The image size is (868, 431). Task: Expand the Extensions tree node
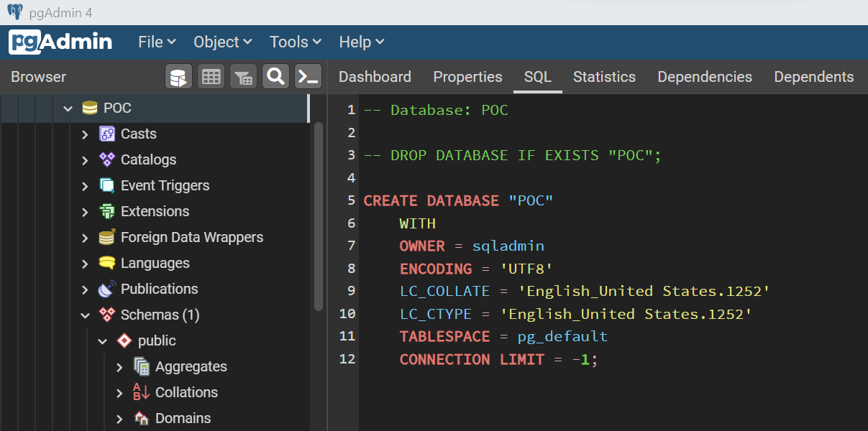pos(86,212)
